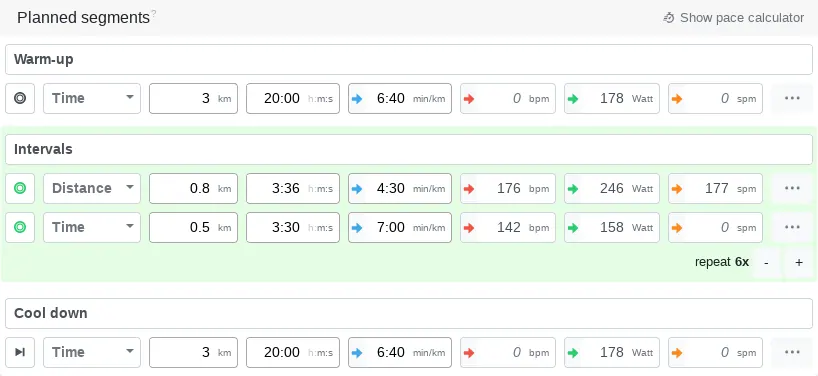Click the 0.5 km recovery row's target icon

[20, 227]
